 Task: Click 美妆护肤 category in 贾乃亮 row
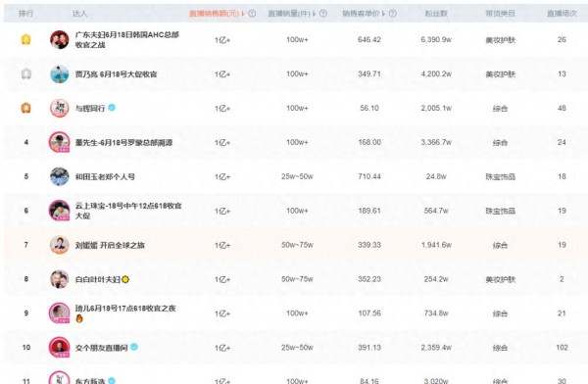pyautogui.click(x=500, y=74)
